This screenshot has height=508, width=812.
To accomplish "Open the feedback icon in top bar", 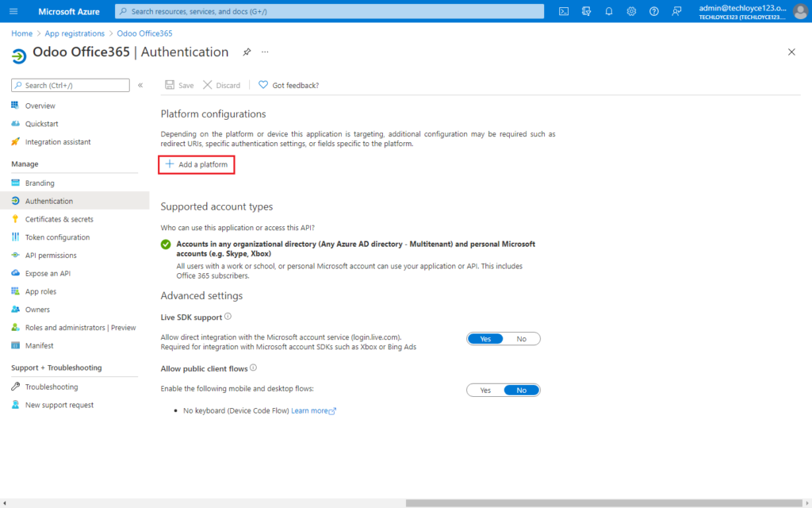I will [x=676, y=11].
